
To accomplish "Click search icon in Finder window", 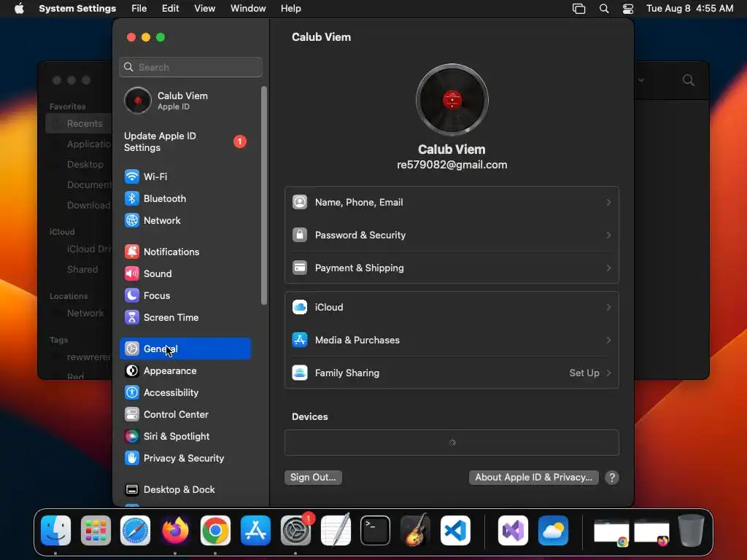I will point(688,80).
